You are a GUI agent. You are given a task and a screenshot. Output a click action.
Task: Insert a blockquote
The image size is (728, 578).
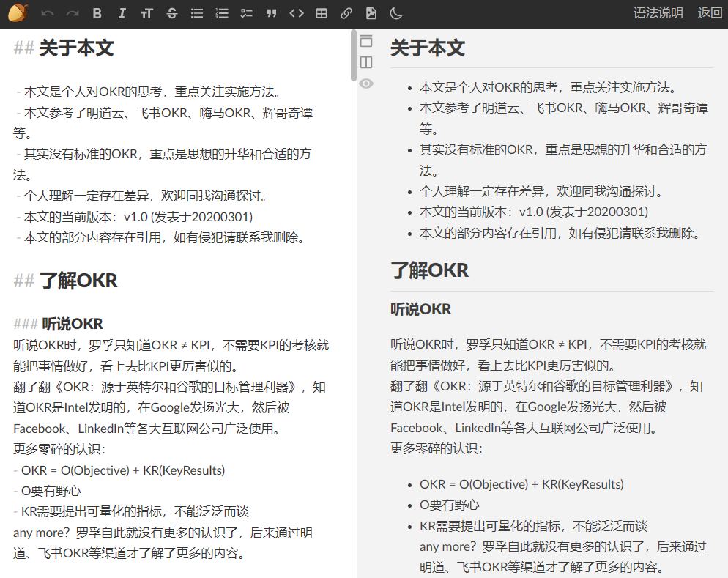(271, 12)
